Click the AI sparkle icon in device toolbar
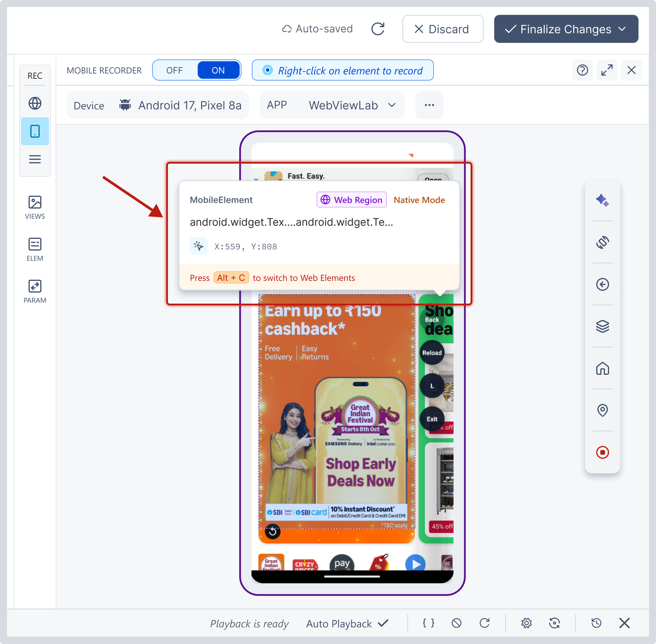Viewport: 656px width, 644px height. (x=602, y=200)
